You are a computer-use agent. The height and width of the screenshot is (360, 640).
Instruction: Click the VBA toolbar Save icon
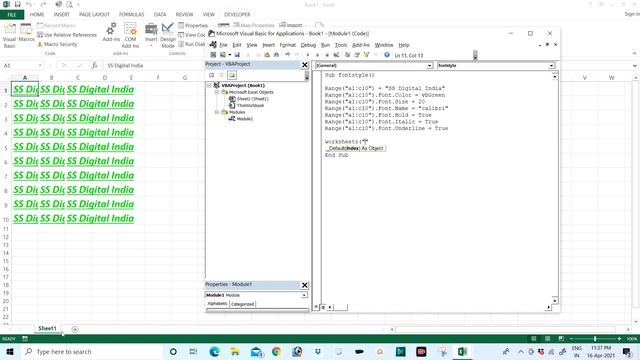(x=237, y=55)
